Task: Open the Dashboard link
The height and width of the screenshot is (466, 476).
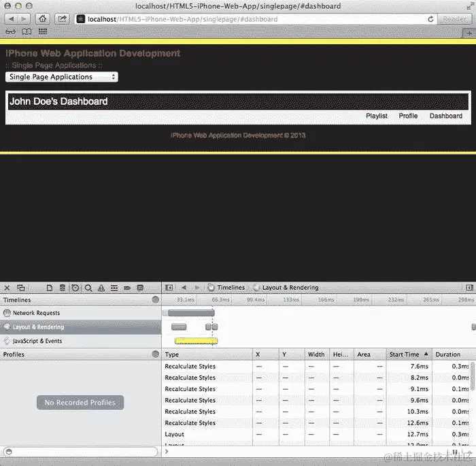Action: point(445,116)
